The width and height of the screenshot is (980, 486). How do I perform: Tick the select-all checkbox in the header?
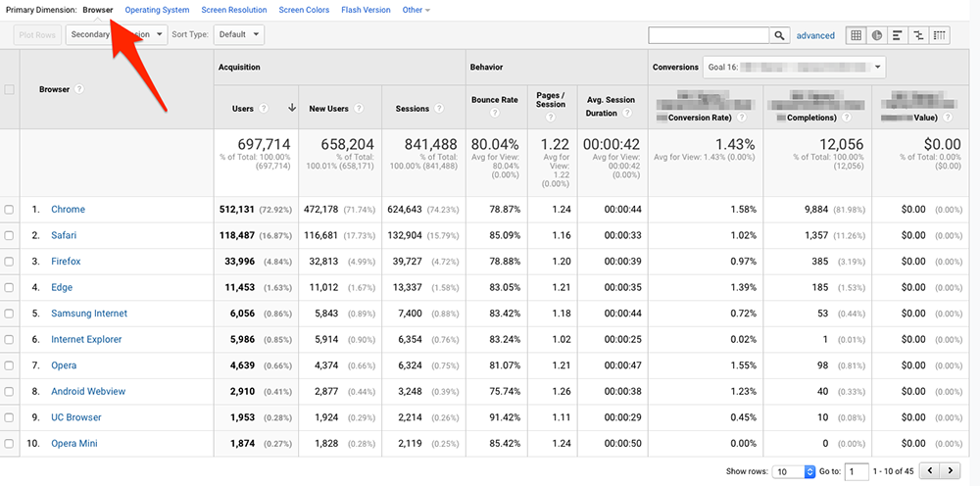click(10, 90)
